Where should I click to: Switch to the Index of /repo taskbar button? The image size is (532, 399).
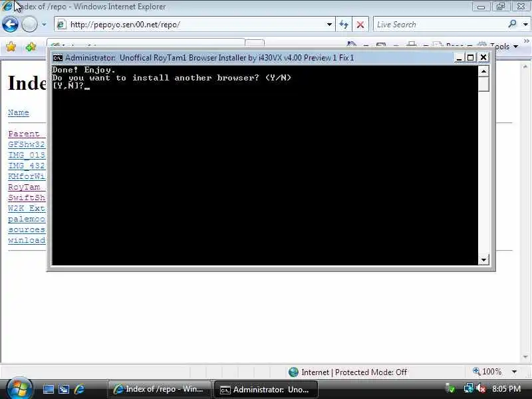[x=160, y=389]
